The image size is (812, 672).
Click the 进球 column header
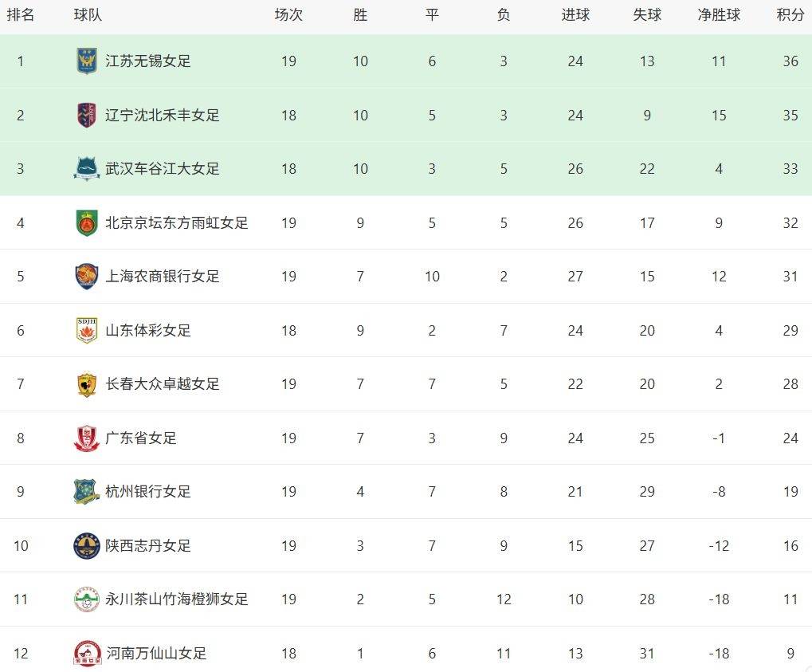click(x=575, y=15)
